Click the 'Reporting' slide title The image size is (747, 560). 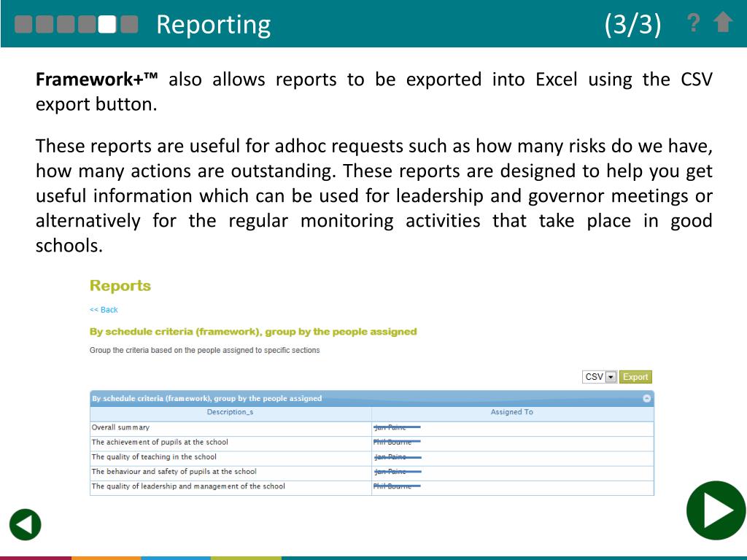pos(214,25)
